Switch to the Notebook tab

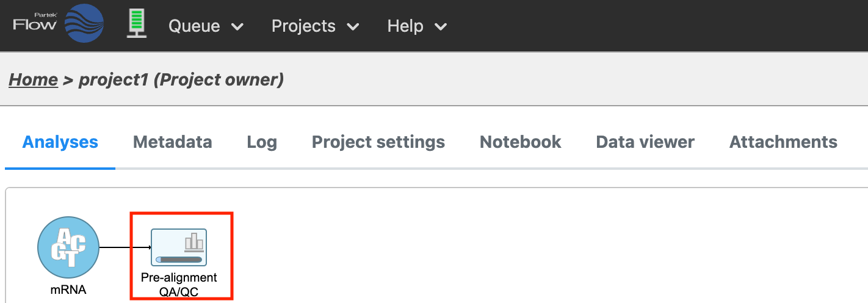pyautogui.click(x=520, y=142)
